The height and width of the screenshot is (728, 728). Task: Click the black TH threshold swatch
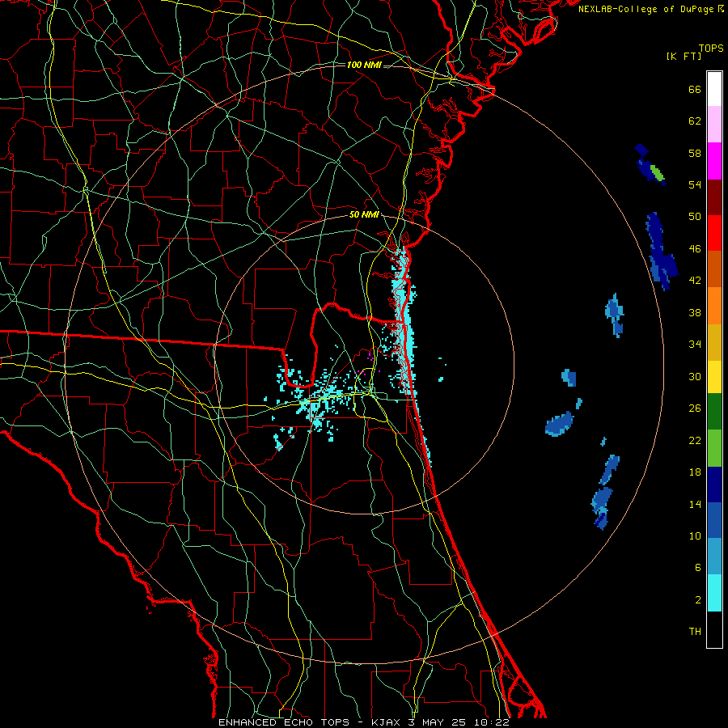(x=714, y=629)
